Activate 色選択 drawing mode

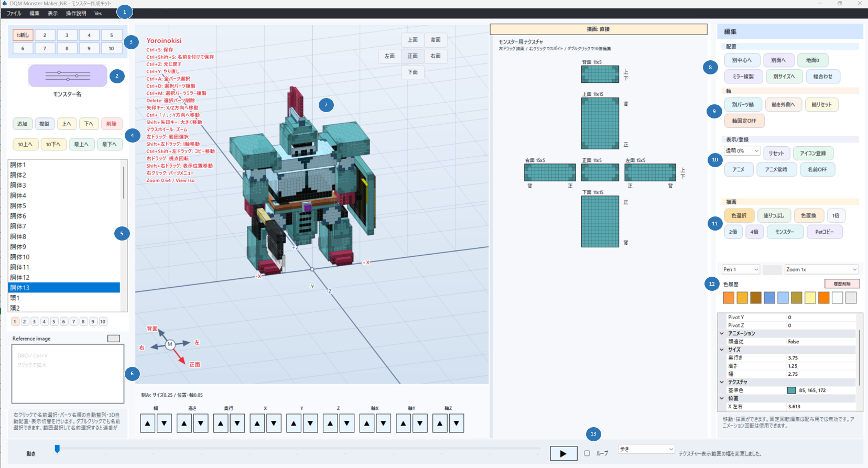coord(739,216)
